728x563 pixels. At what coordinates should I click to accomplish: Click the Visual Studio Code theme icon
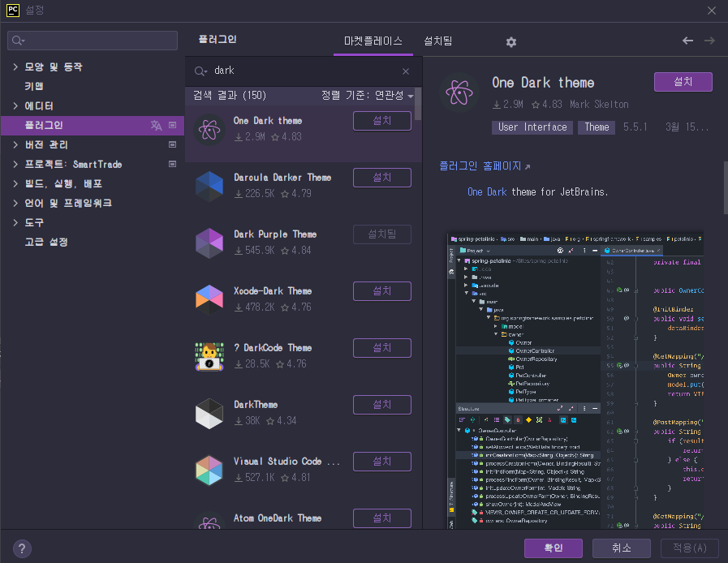[209, 471]
